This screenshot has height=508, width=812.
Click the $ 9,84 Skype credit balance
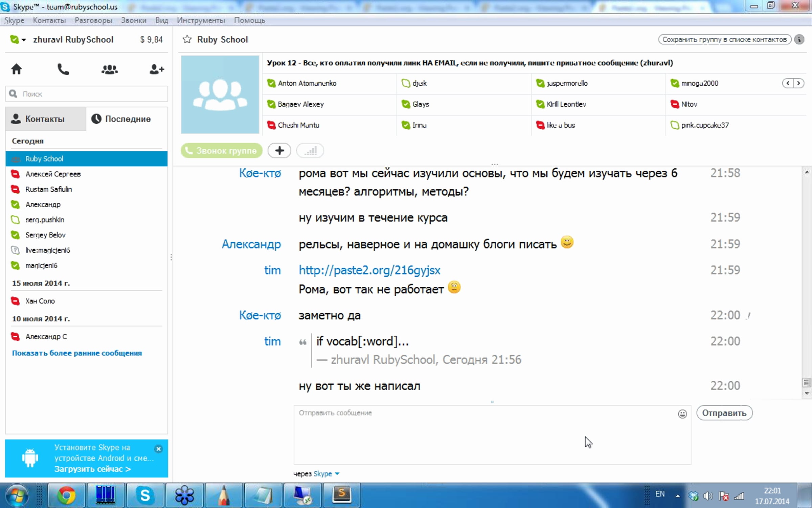click(151, 40)
